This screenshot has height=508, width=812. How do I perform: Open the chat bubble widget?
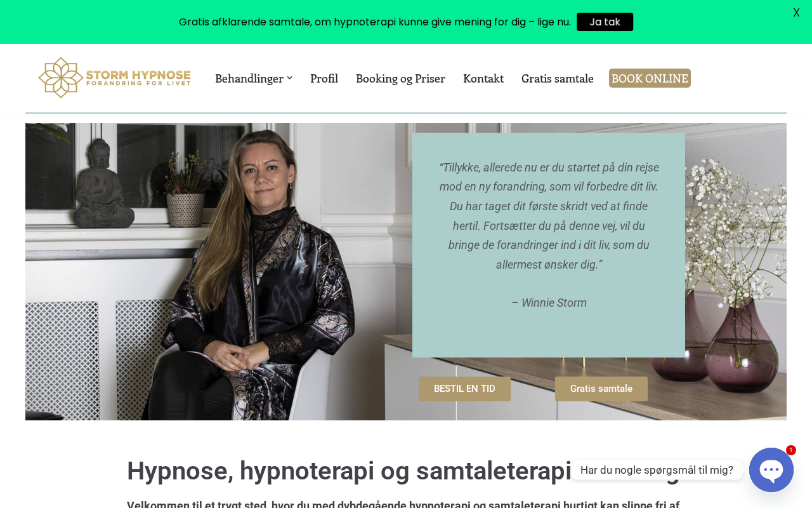point(771,470)
